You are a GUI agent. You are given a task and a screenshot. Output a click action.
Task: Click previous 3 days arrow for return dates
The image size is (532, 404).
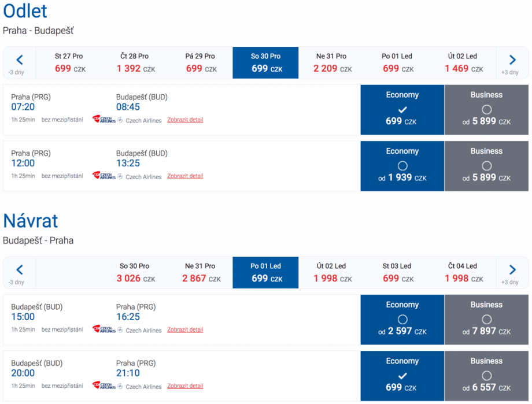click(19, 270)
